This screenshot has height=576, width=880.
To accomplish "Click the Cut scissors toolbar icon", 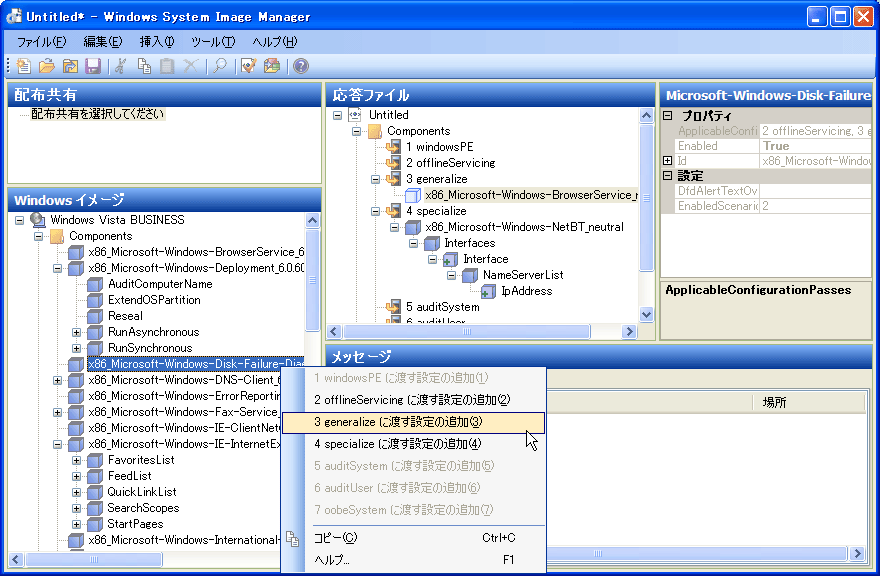I will (x=120, y=66).
